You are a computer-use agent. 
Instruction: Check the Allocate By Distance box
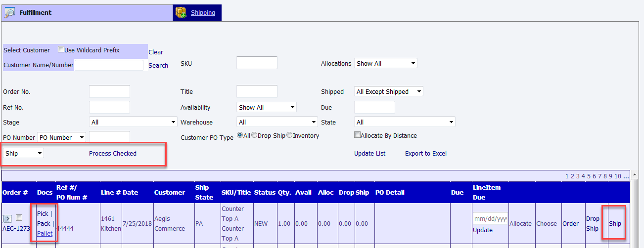357,135
